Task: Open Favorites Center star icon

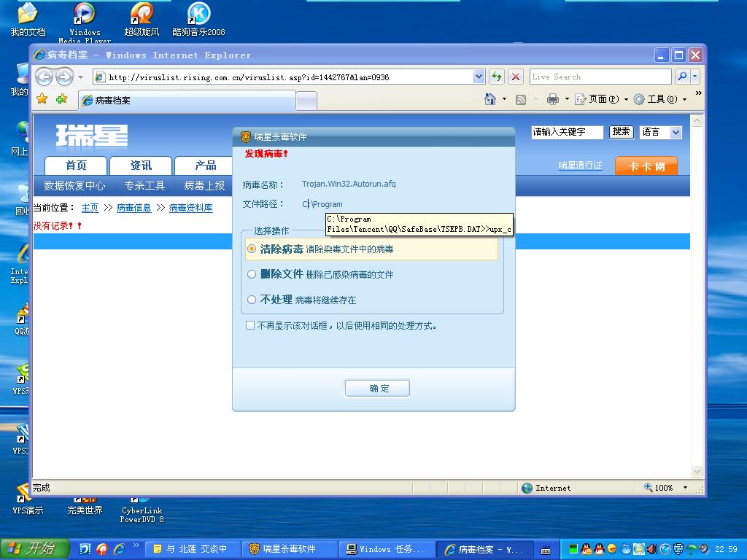Action: pyautogui.click(x=42, y=99)
